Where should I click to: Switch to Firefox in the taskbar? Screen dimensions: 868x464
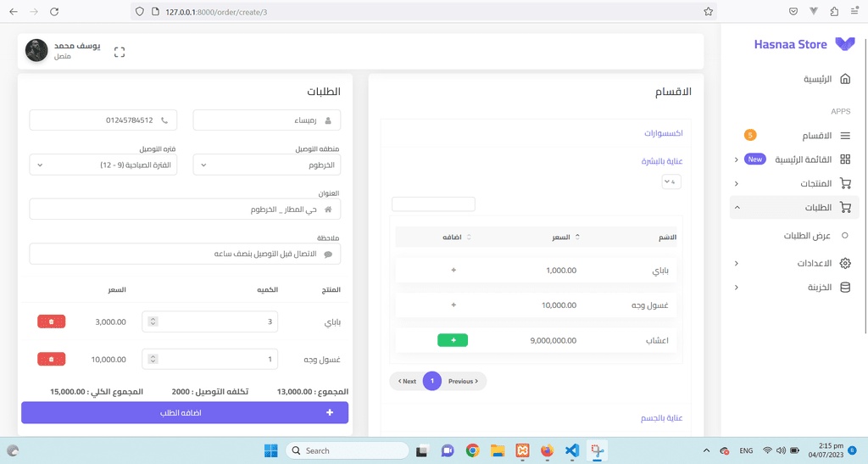click(548, 450)
